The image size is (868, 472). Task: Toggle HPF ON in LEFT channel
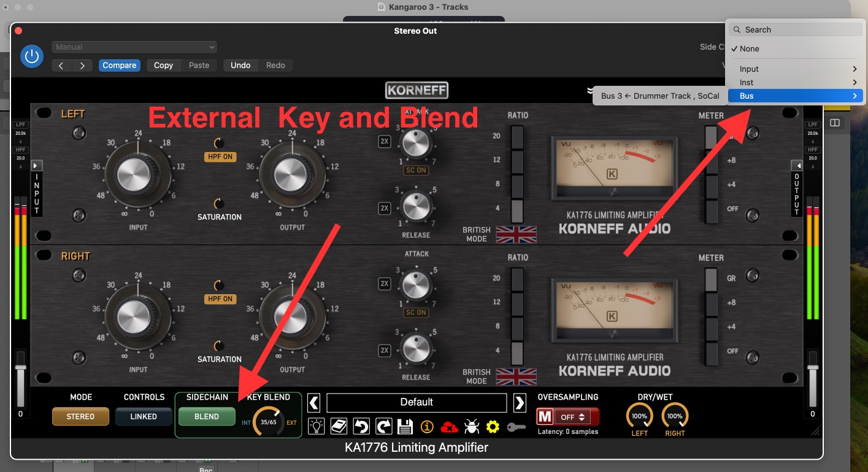220,157
